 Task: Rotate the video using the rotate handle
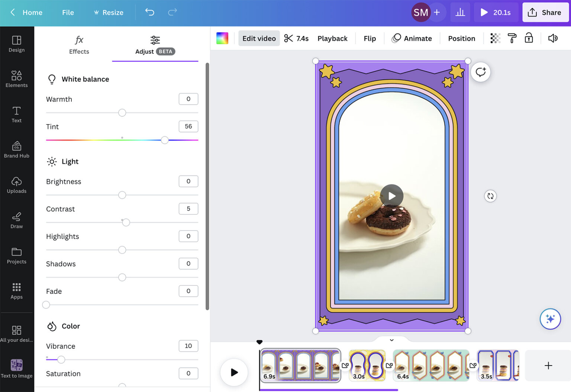[x=490, y=196]
